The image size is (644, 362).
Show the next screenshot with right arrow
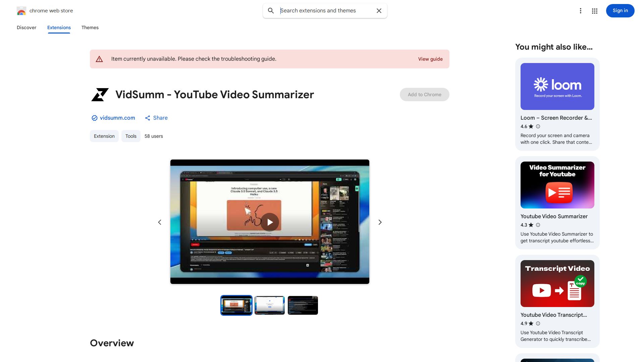coord(380,222)
